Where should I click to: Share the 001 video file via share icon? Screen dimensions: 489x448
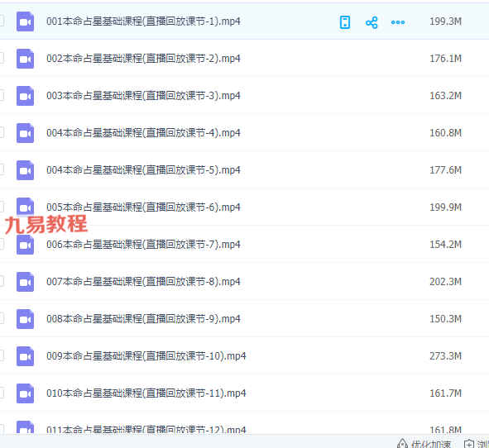pyautogui.click(x=372, y=22)
